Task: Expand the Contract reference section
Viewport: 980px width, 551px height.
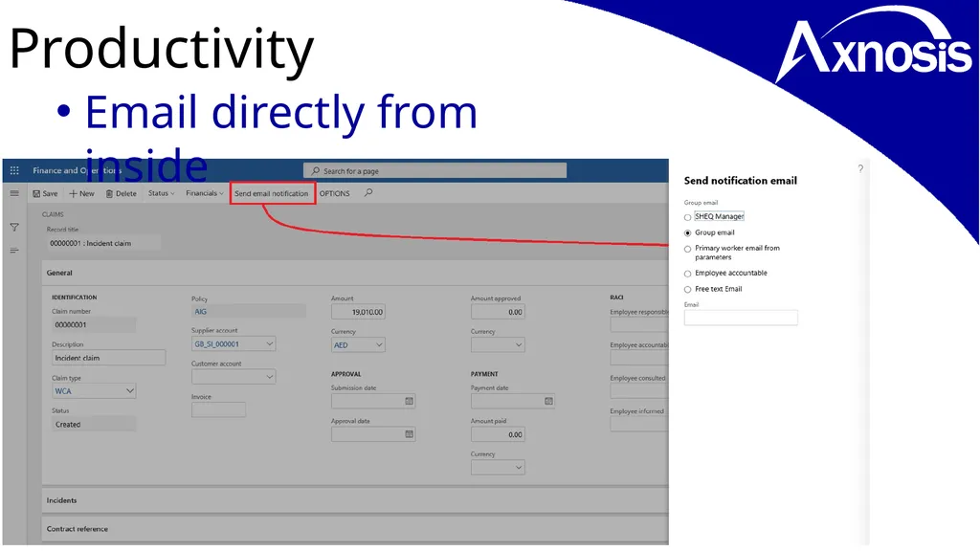Action: [355, 528]
